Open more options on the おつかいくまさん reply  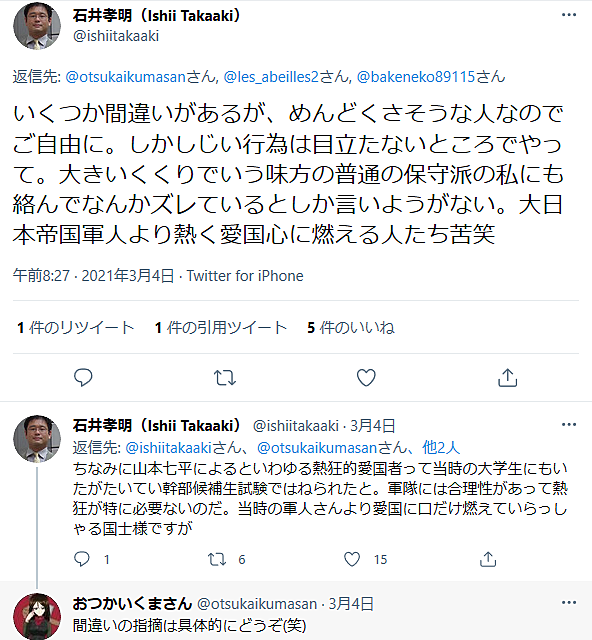[x=569, y=602]
